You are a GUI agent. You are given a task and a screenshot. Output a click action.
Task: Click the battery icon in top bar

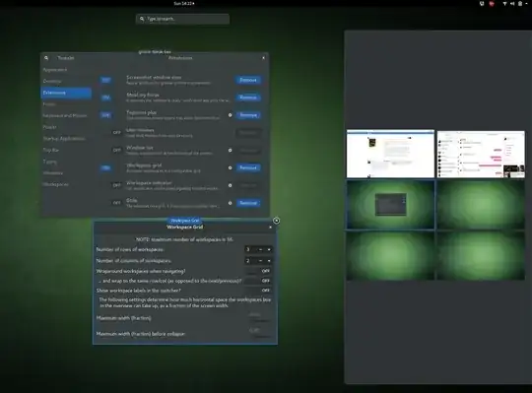520,4
